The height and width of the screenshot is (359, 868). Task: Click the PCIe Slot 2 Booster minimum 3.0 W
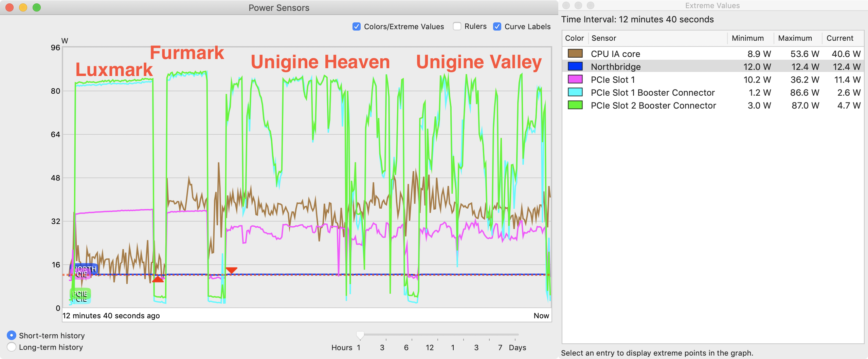tap(759, 106)
